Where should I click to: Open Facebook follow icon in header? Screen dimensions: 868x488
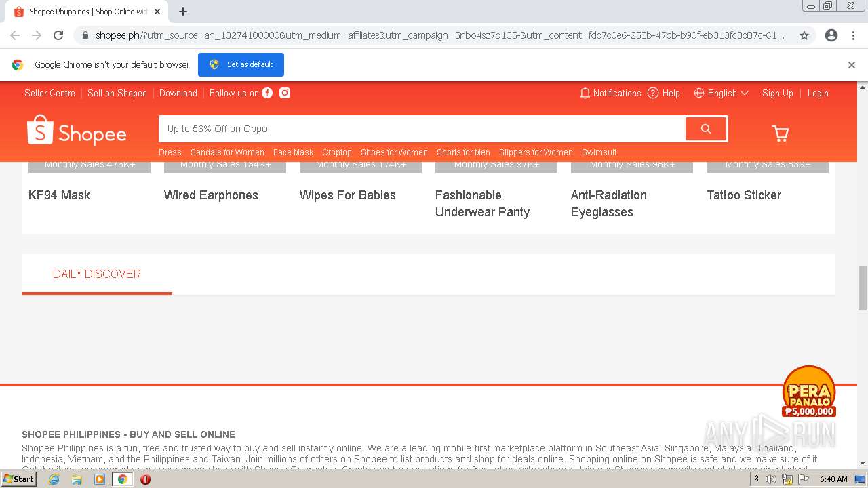(267, 93)
